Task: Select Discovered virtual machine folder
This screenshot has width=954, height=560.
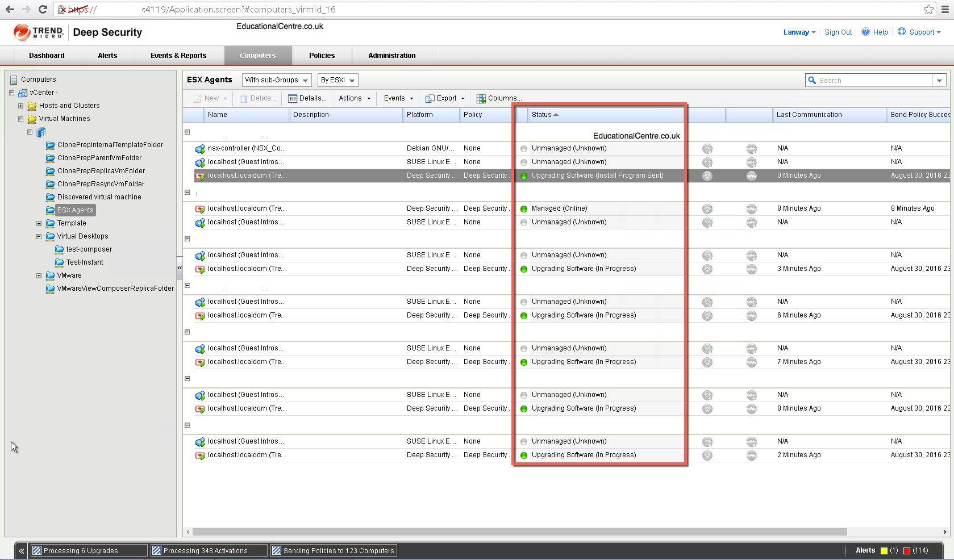Action: pyautogui.click(x=99, y=197)
